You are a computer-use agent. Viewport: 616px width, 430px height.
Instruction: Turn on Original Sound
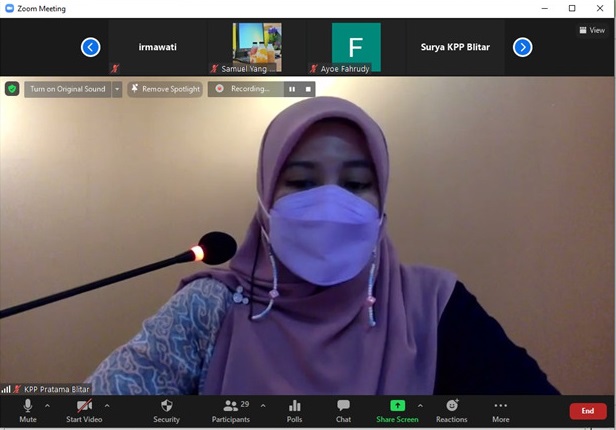coord(67,89)
